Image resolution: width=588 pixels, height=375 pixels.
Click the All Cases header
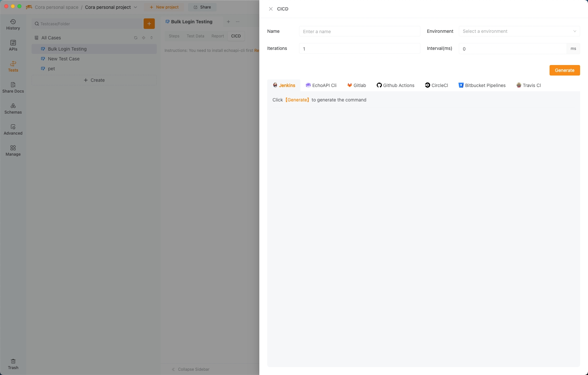[x=51, y=38]
